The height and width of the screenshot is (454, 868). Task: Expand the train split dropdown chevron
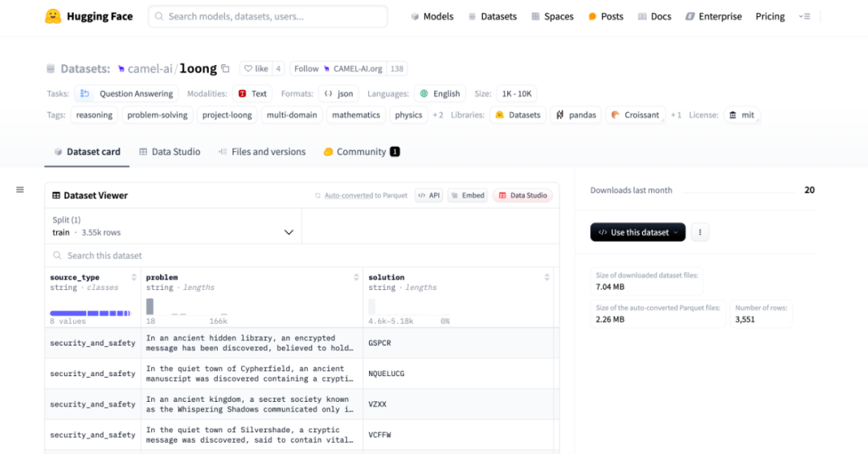pos(289,232)
